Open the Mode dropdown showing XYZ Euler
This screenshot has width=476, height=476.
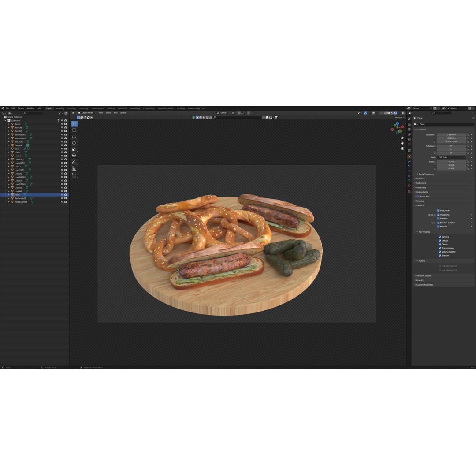[x=452, y=157]
